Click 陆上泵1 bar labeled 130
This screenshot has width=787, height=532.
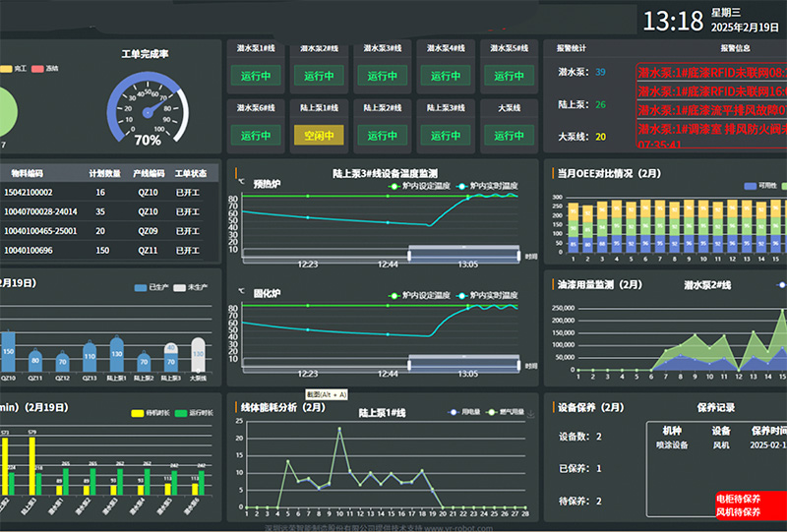pos(116,354)
